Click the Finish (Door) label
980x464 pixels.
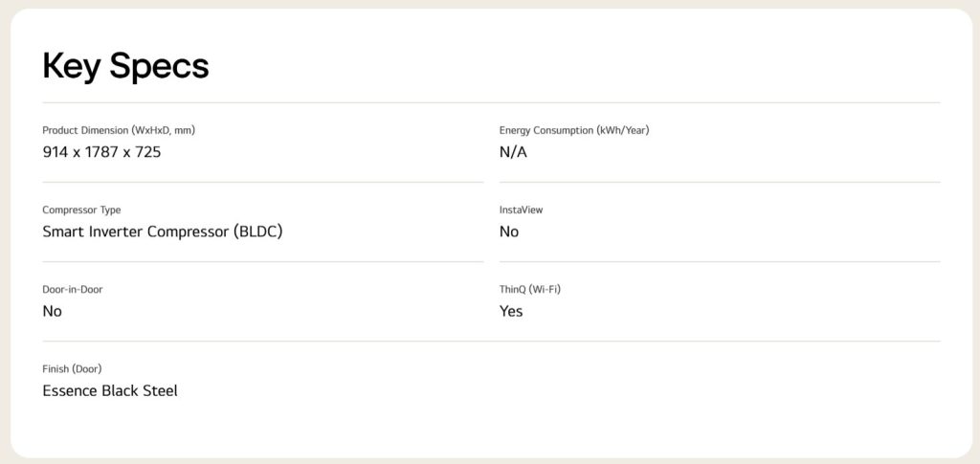coord(72,368)
